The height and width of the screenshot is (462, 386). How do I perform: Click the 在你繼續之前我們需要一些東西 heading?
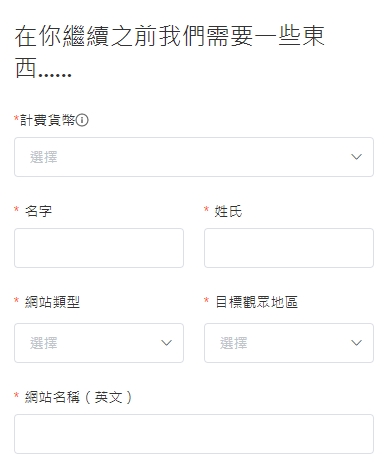point(169,52)
